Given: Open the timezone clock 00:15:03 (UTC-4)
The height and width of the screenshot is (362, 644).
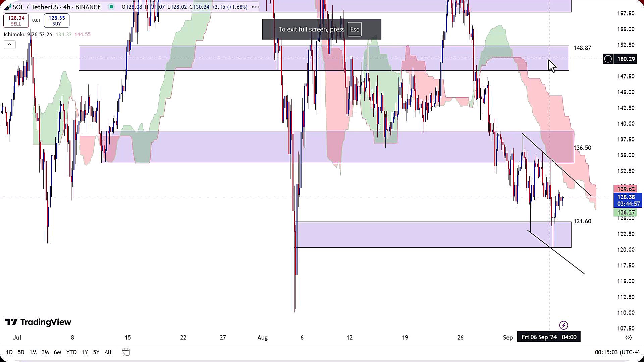Looking at the screenshot, I should pyautogui.click(x=617, y=352).
